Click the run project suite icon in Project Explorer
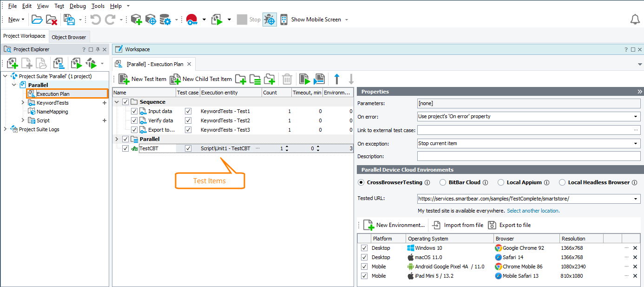The image size is (644, 287). pos(91,63)
